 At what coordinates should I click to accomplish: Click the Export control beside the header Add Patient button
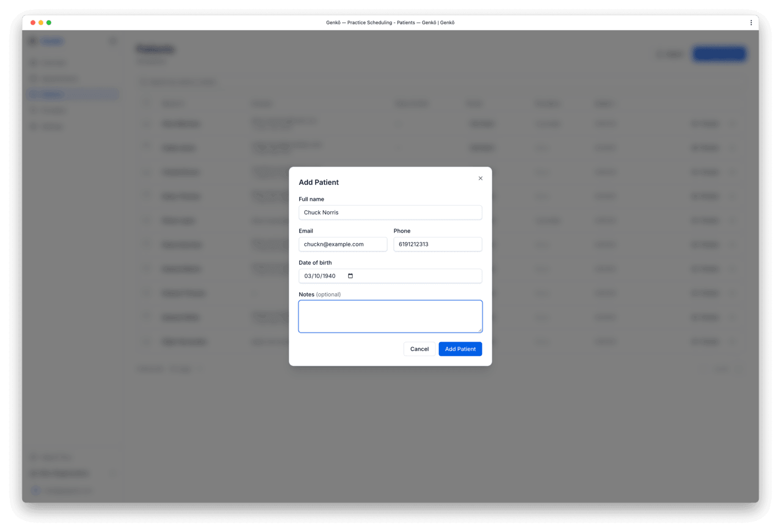point(670,53)
